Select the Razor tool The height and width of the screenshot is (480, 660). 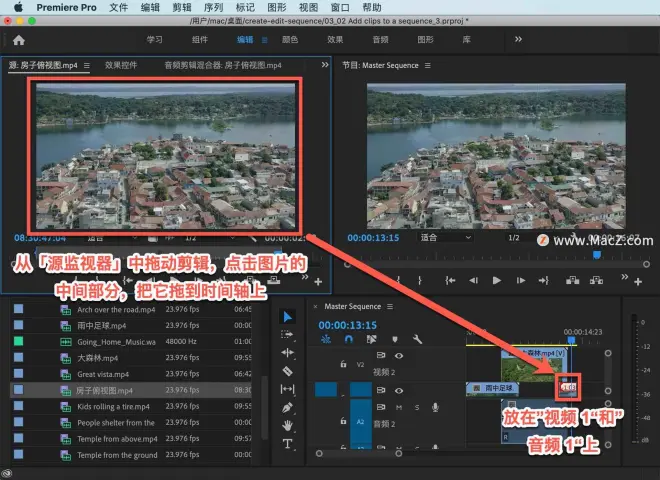(x=287, y=371)
